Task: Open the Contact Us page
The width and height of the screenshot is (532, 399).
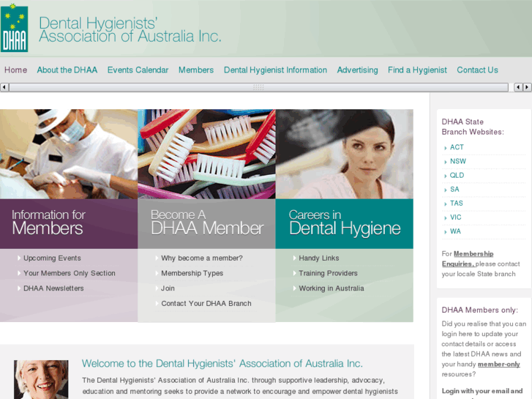Action: tap(477, 70)
